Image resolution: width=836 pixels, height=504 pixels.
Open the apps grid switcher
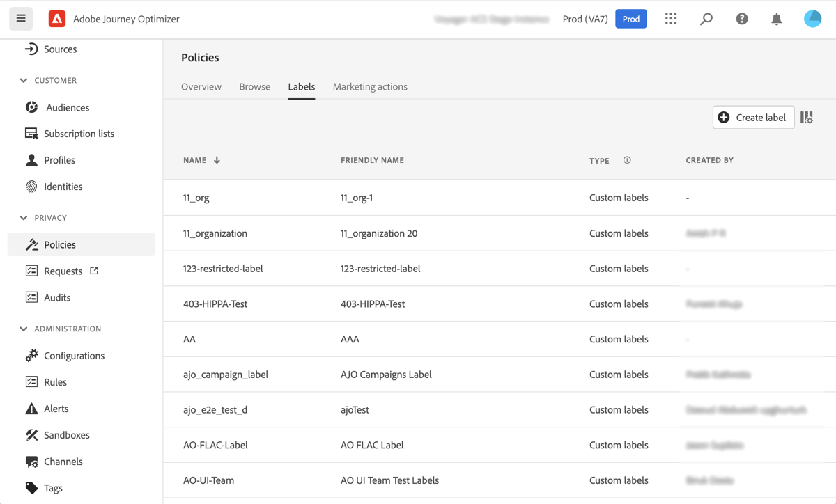(x=671, y=19)
